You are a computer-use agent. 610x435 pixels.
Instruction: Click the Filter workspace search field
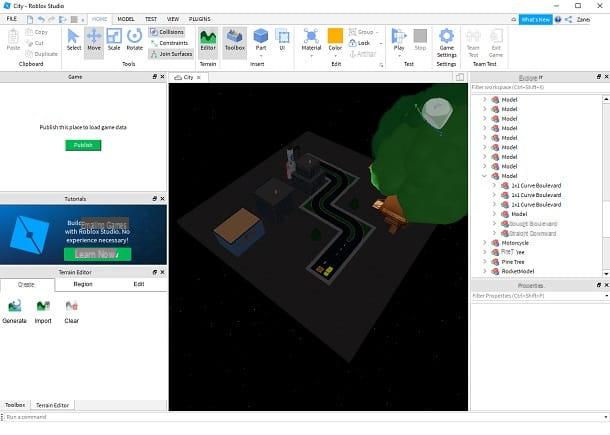pos(537,88)
